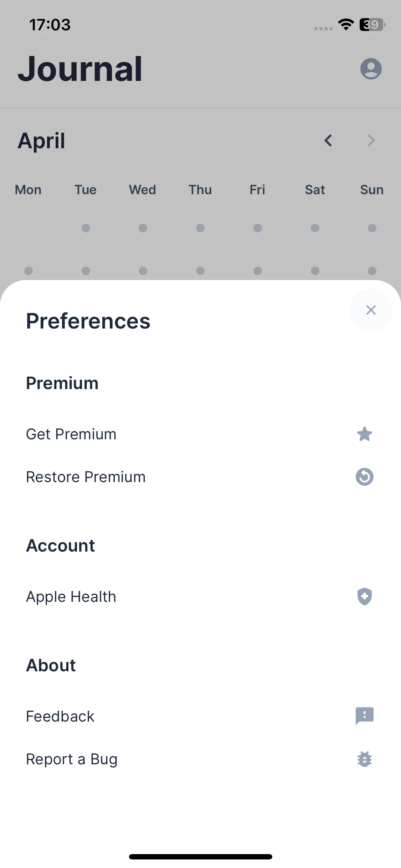
Task: Open Apple Health settings
Action: [x=71, y=596]
